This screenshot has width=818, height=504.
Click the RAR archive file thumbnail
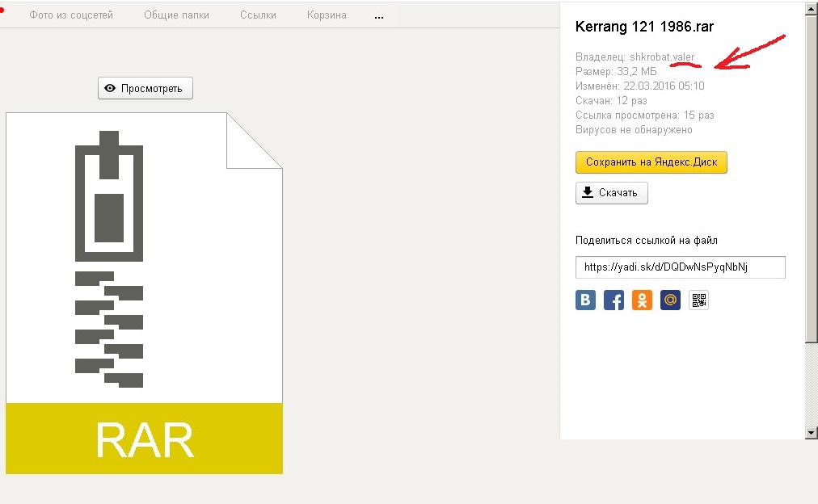tap(145, 293)
